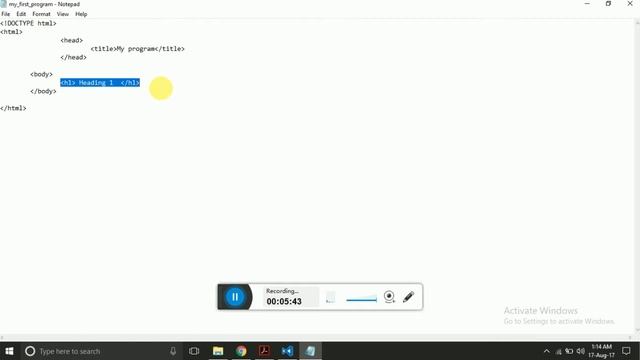Open Task View from the taskbar

tap(194, 351)
